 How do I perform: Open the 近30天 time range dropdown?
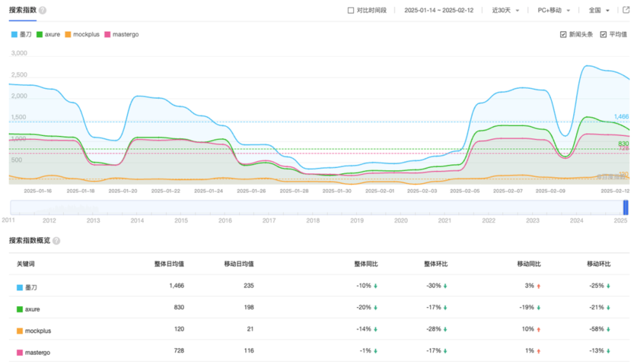point(506,11)
